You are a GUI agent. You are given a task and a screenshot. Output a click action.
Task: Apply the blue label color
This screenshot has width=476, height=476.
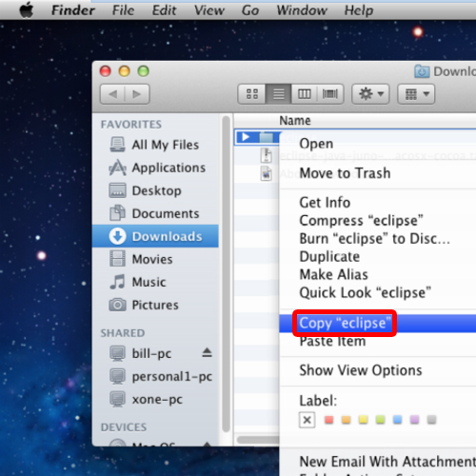pyautogui.click(x=398, y=420)
